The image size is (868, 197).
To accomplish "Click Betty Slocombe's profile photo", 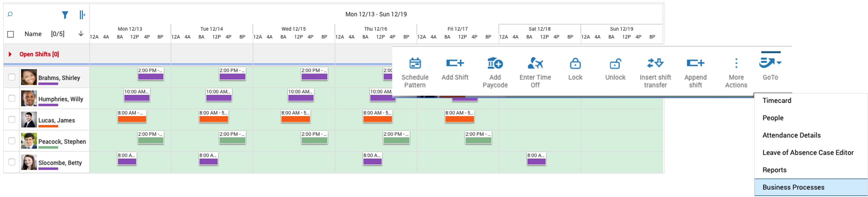I will point(29,162).
